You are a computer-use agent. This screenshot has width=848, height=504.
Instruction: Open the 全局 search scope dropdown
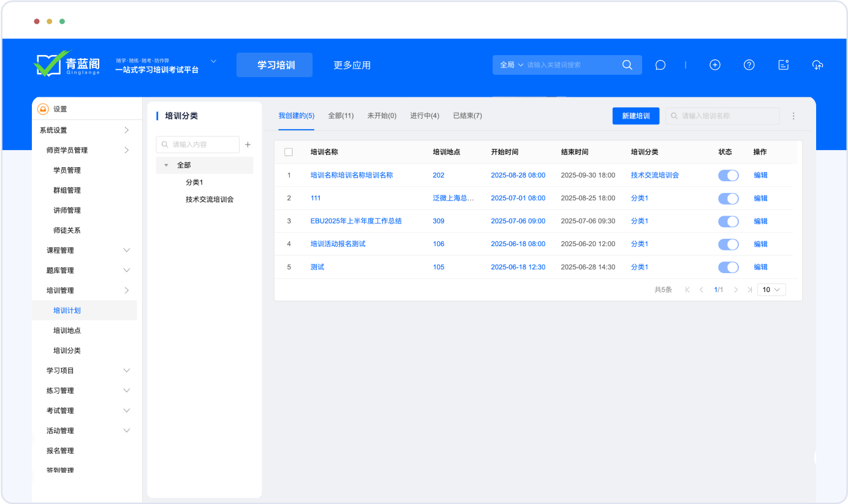pos(512,65)
